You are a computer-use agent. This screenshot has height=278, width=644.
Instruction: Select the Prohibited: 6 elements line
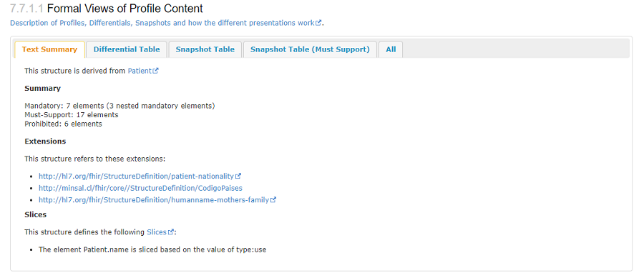click(x=63, y=124)
